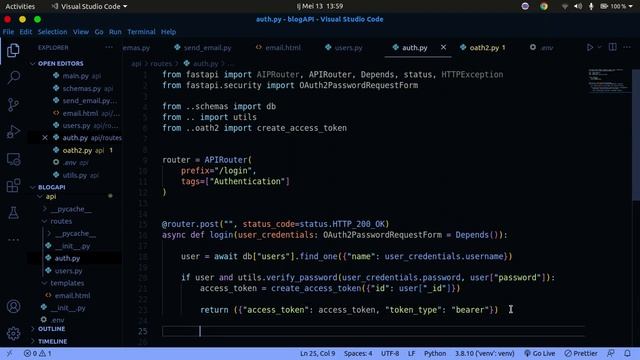This screenshot has width=640, height=360.
Task: Collapse the routes folder
Action: coord(61,221)
